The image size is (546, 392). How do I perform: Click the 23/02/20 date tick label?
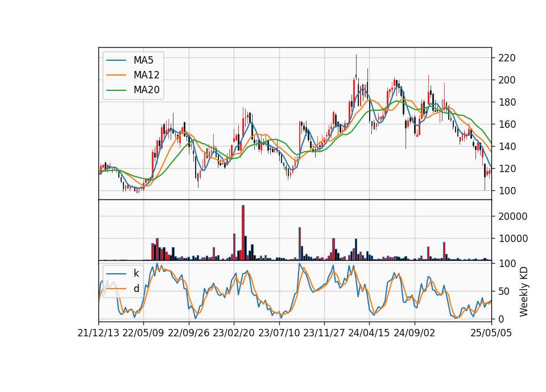pos(234,333)
